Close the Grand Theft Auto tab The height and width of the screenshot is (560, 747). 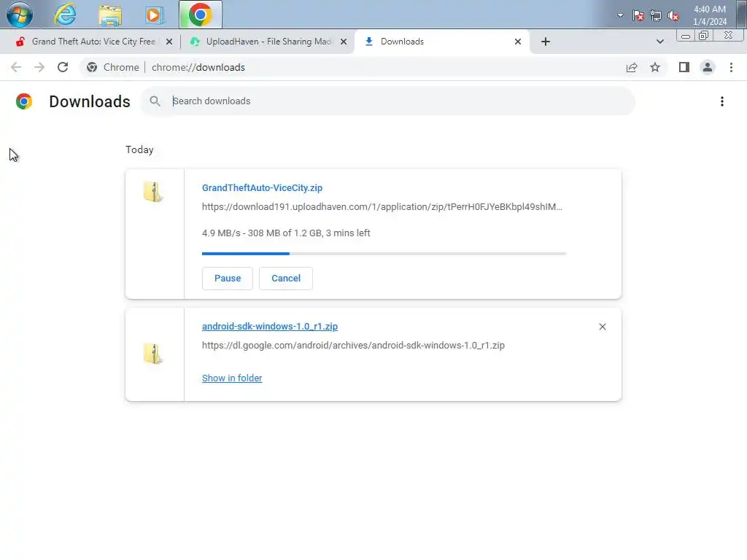pos(169,42)
